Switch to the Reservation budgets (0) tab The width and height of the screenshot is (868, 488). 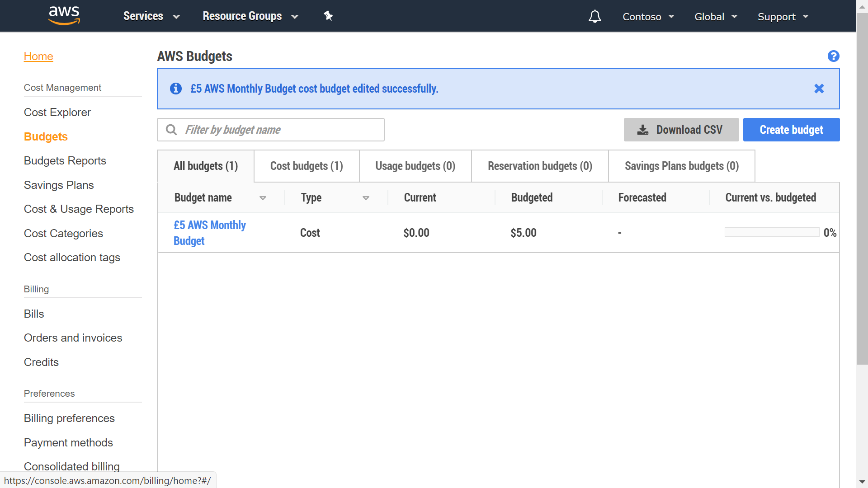540,166
